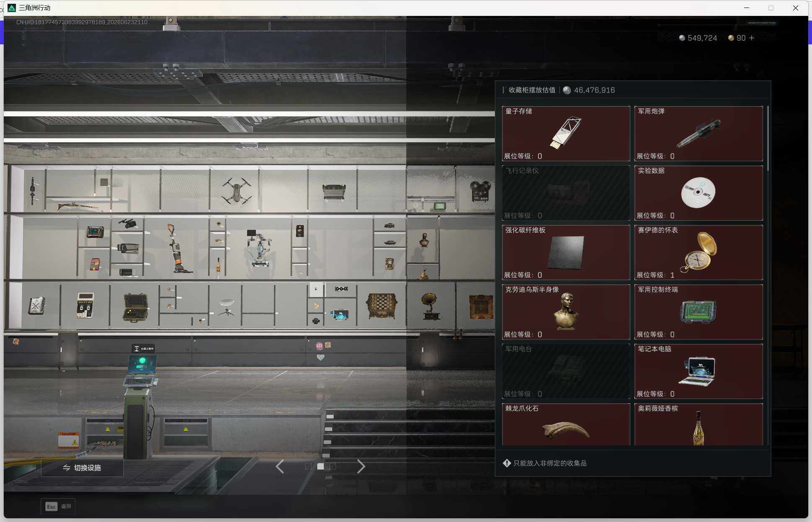
Task: Click the 只能放入非绑定的收集品 notice
Action: click(x=550, y=463)
